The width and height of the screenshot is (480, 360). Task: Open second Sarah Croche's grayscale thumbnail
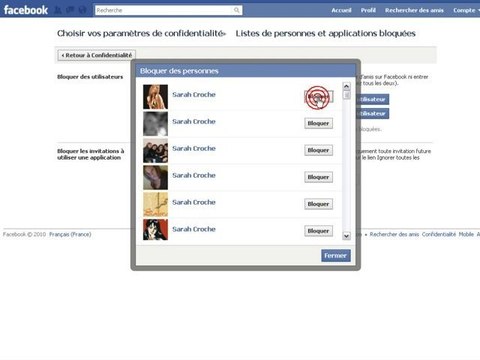click(155, 124)
